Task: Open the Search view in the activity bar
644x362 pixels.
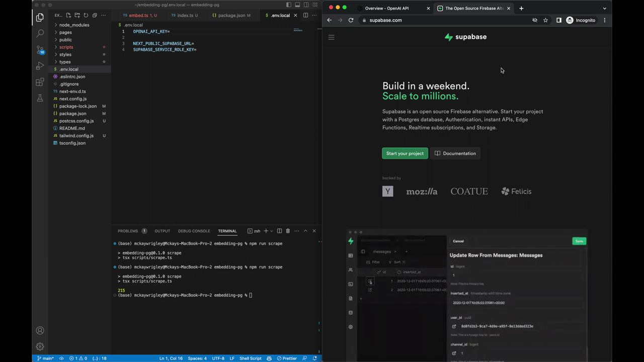Action: coord(40,34)
